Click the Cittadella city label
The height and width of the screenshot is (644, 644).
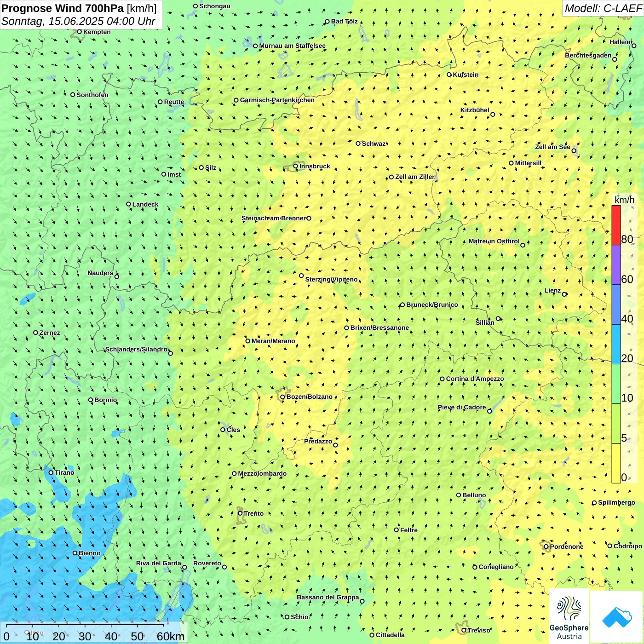[390, 635]
